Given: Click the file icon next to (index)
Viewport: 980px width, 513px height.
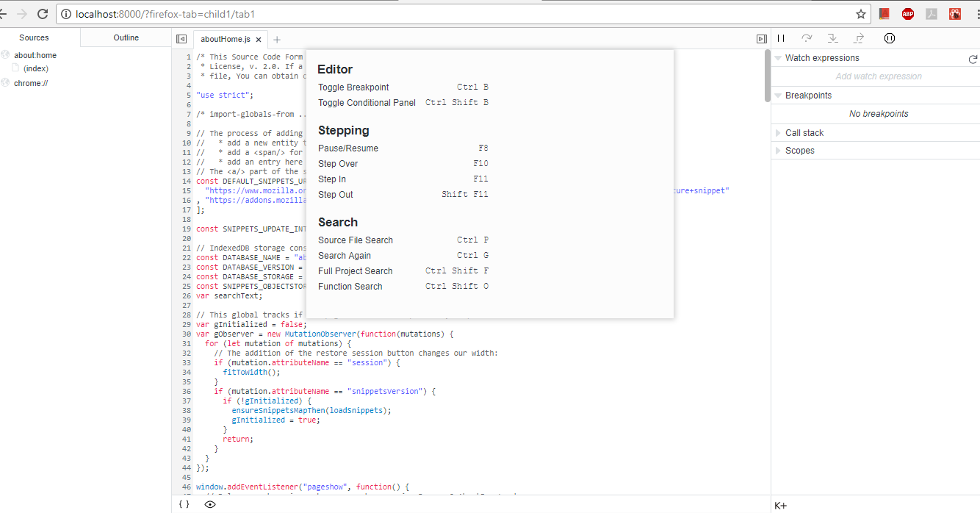Looking at the screenshot, I should [x=15, y=68].
